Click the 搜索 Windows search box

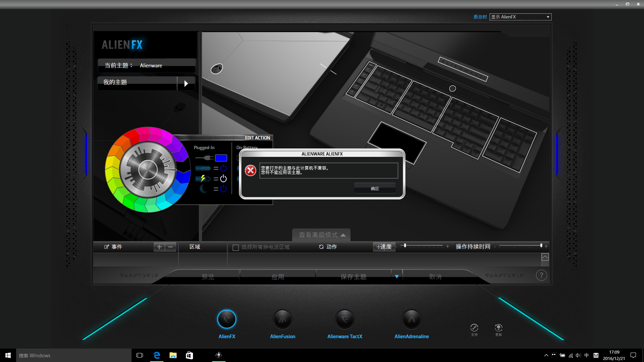tap(74, 355)
